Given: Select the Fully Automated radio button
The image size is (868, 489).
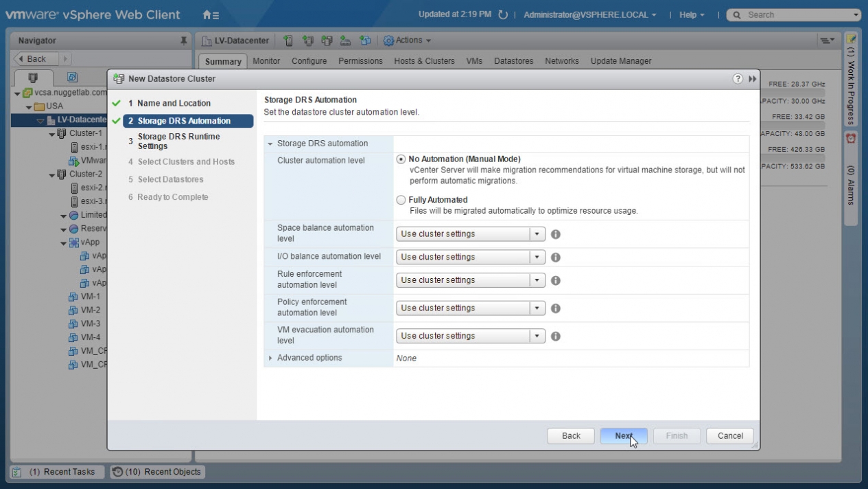Looking at the screenshot, I should coord(401,200).
